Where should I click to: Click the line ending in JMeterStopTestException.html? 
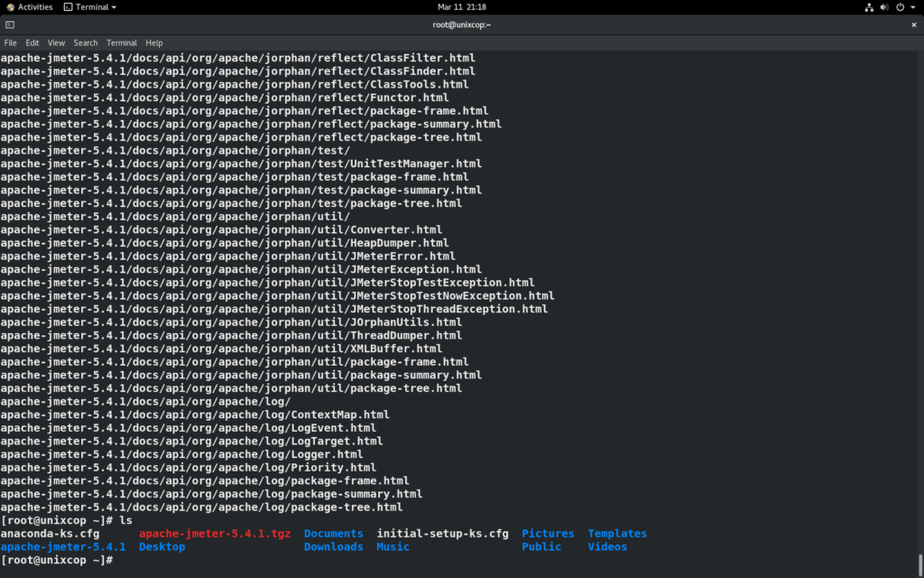pos(267,283)
